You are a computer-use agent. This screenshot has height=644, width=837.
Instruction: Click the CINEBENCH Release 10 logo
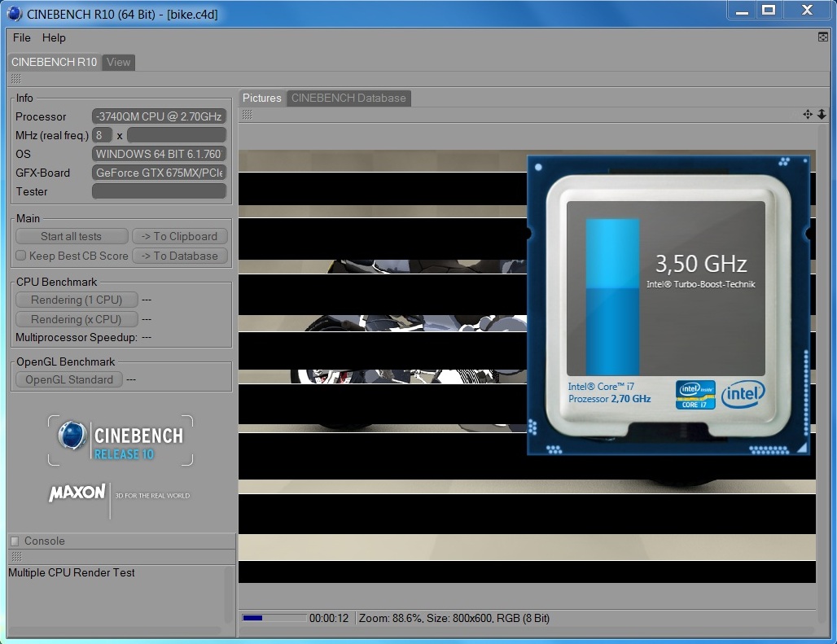(121, 440)
